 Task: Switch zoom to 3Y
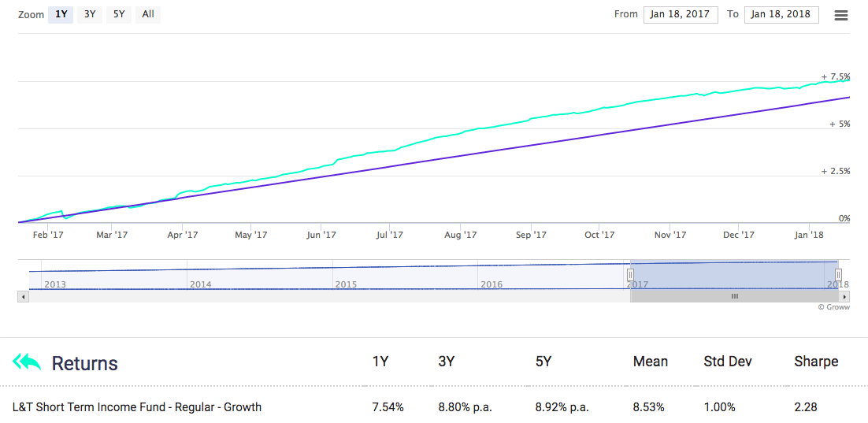[x=90, y=14]
